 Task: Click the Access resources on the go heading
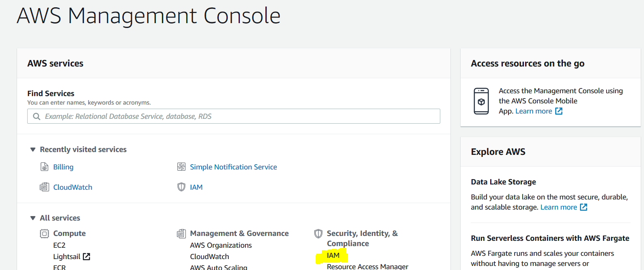click(x=528, y=63)
